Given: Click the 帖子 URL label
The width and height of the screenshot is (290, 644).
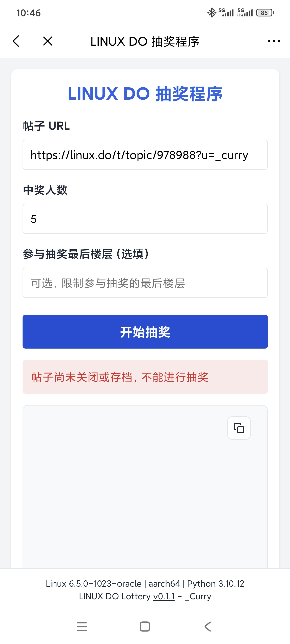Looking at the screenshot, I should (x=46, y=126).
